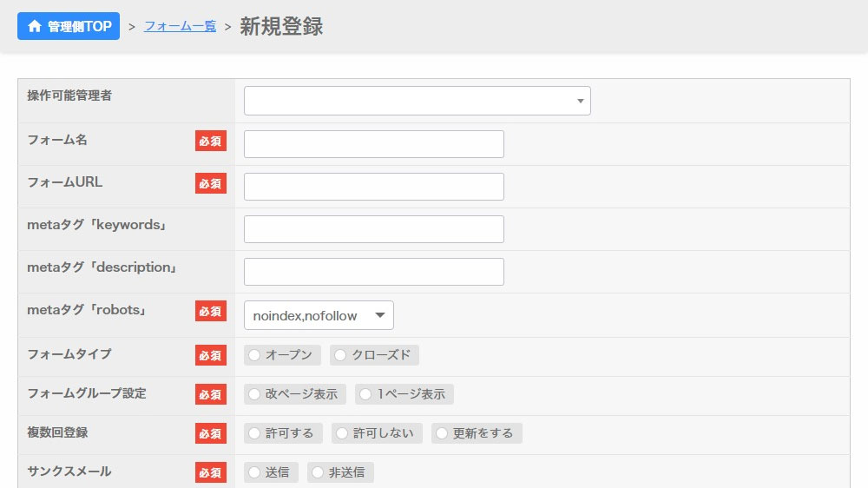
Task: Focus the meta description input field
Action: [373, 272]
